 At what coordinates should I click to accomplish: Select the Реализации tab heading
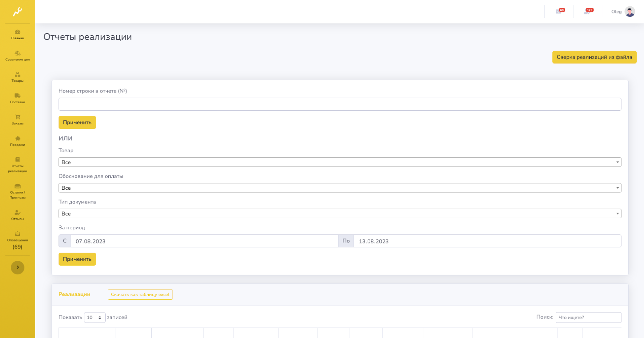[74, 294]
